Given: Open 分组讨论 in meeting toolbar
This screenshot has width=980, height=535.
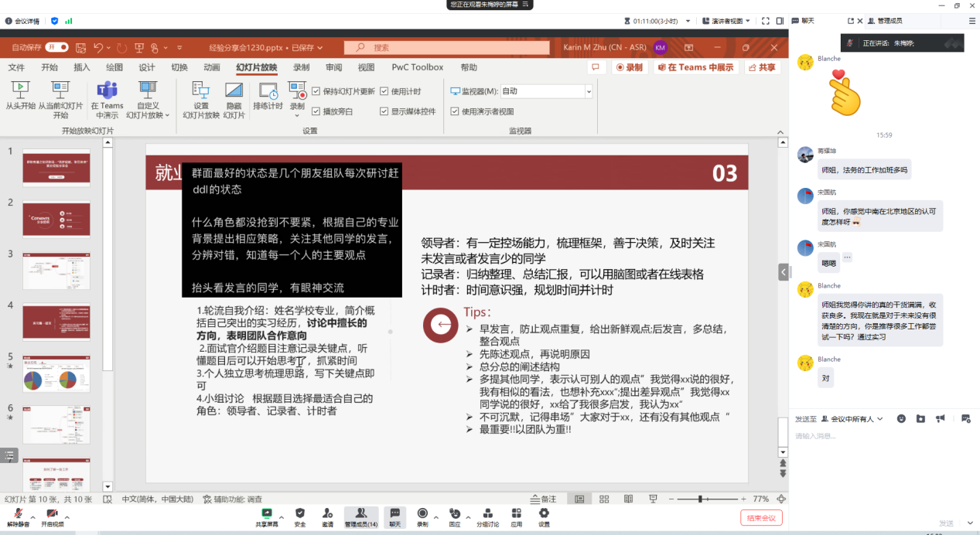Looking at the screenshot, I should click(487, 513).
